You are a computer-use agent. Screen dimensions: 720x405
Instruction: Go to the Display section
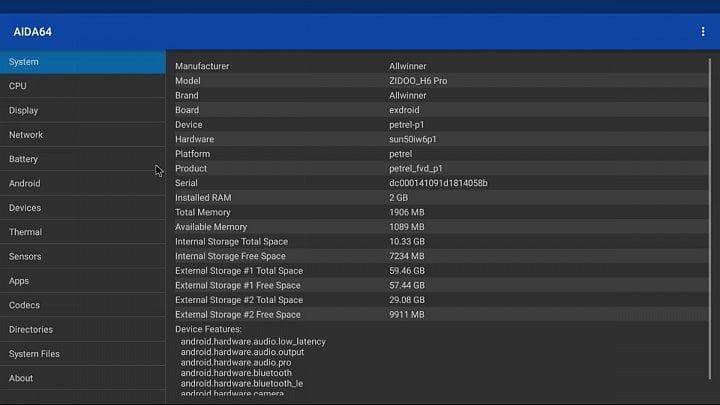coord(82,111)
